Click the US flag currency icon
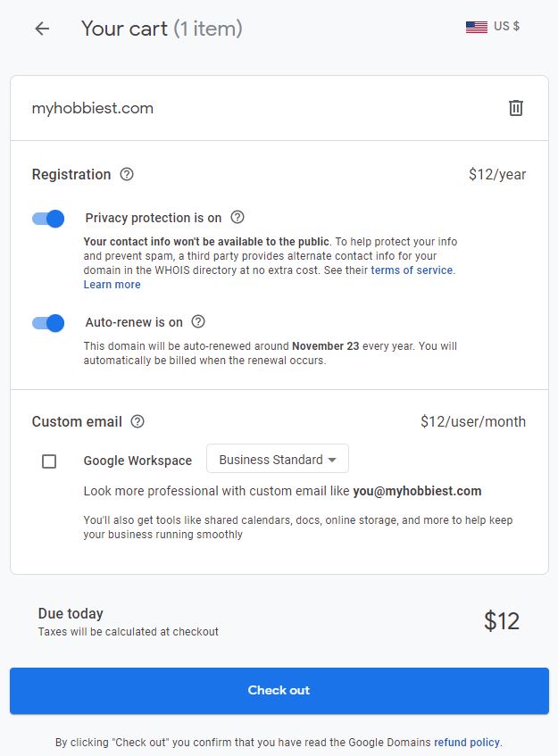The height and width of the screenshot is (756, 558). [477, 27]
